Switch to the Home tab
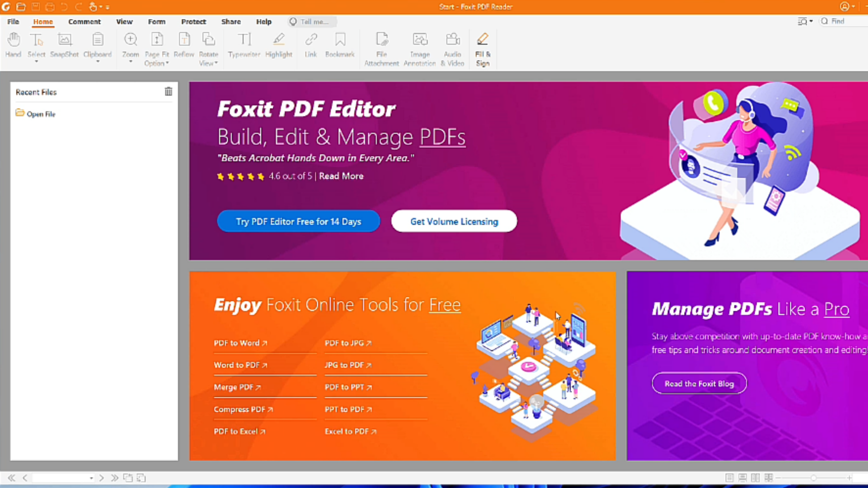This screenshot has height=488, width=868. coord(43,22)
